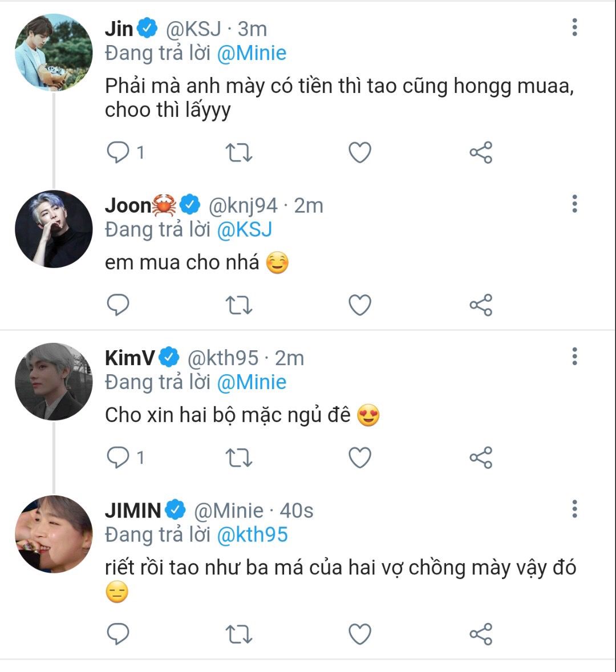Open more options on Joon's tweet
This screenshot has height=672, width=616.
point(574,204)
